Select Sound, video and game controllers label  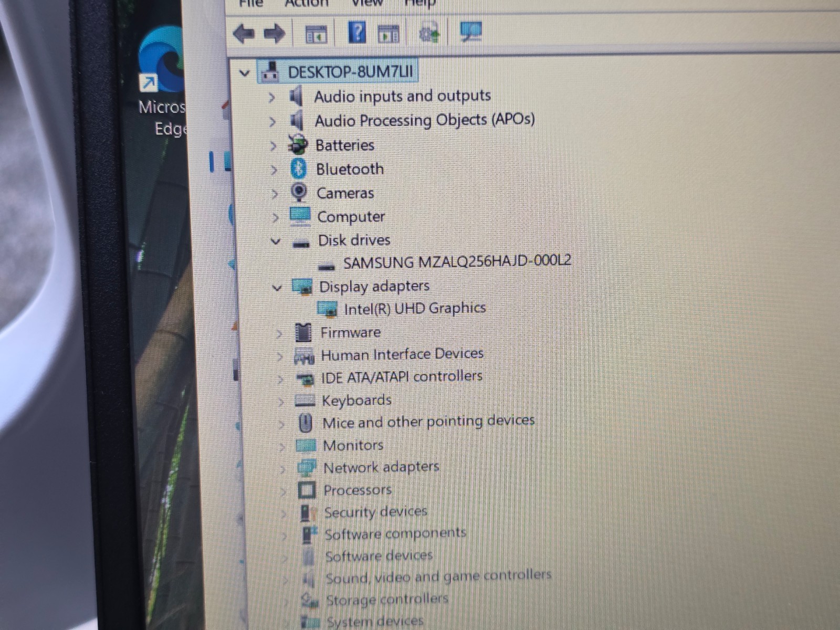point(438,576)
